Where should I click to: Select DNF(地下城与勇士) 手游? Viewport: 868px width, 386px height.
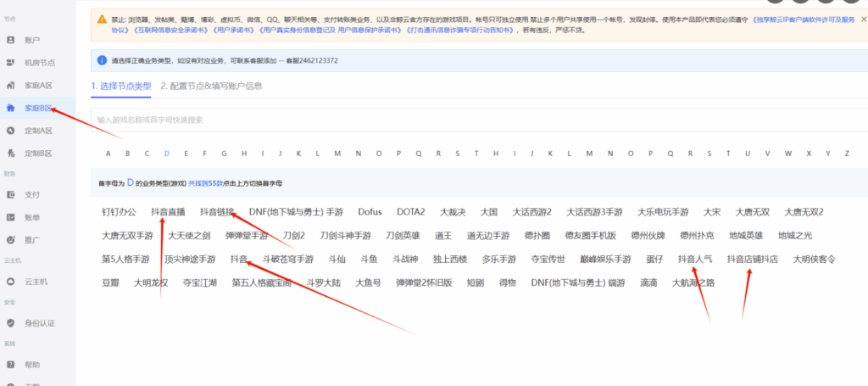click(296, 212)
